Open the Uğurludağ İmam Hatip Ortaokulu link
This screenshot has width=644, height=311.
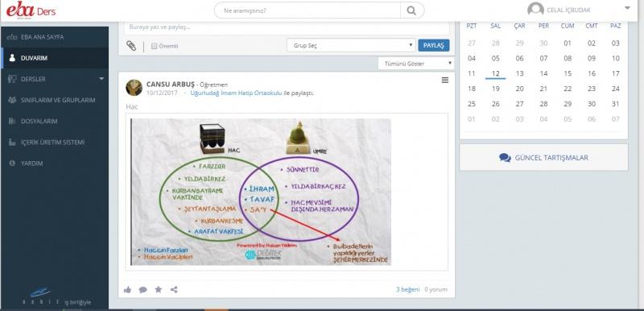pyautogui.click(x=236, y=93)
